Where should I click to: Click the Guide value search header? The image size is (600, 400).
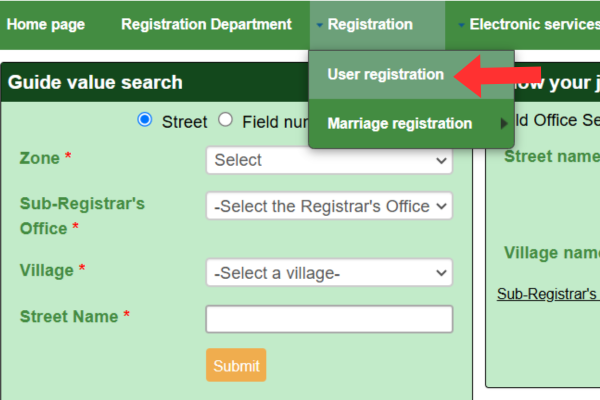[95, 82]
